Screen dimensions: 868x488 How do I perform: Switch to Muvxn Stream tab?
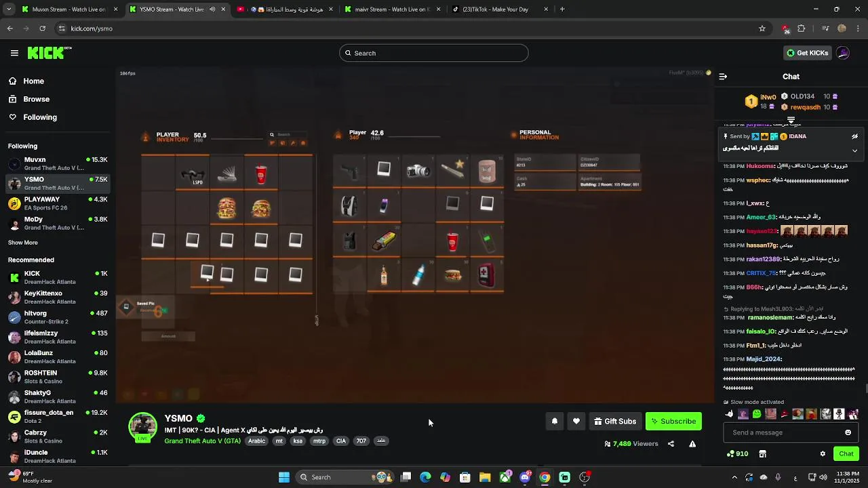[68, 9]
